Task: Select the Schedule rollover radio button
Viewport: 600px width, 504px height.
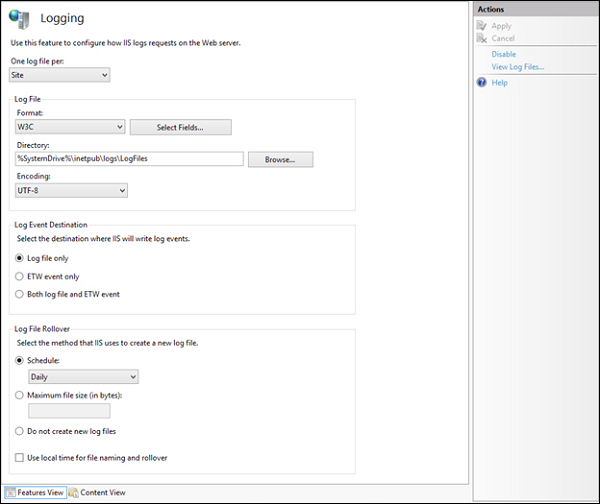Action: tap(19, 360)
